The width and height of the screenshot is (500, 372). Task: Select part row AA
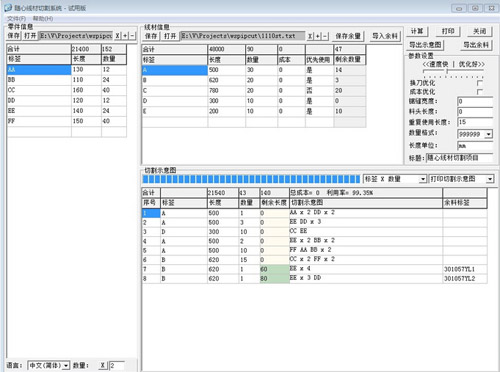click(x=67, y=69)
